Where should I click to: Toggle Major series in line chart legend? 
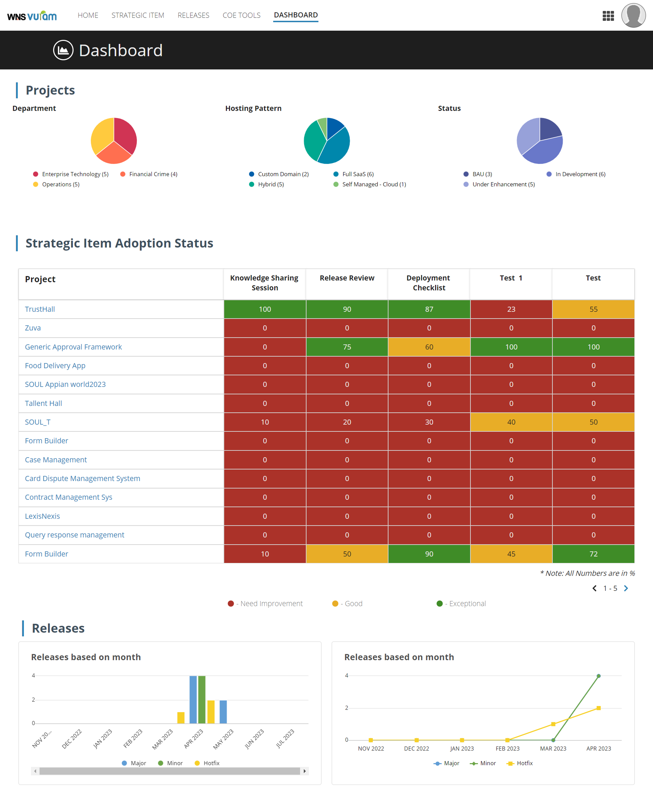[x=447, y=763]
